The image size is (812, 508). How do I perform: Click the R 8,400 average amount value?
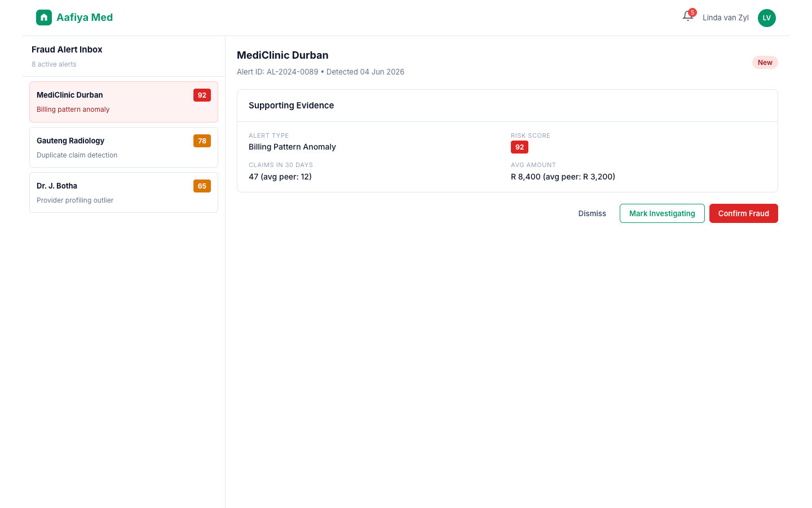(563, 177)
